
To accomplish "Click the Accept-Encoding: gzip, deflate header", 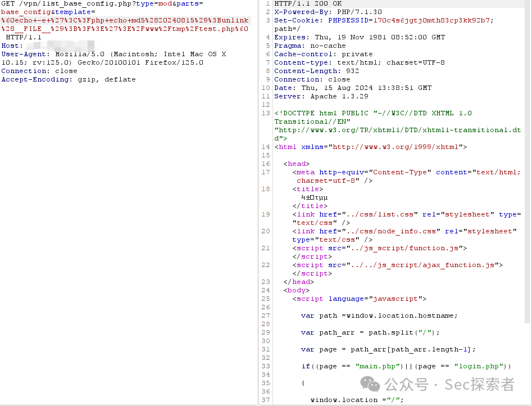I will (x=68, y=79).
